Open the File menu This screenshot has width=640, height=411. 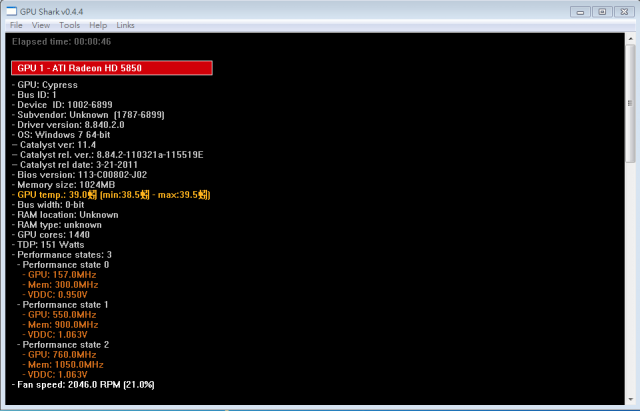[16, 25]
